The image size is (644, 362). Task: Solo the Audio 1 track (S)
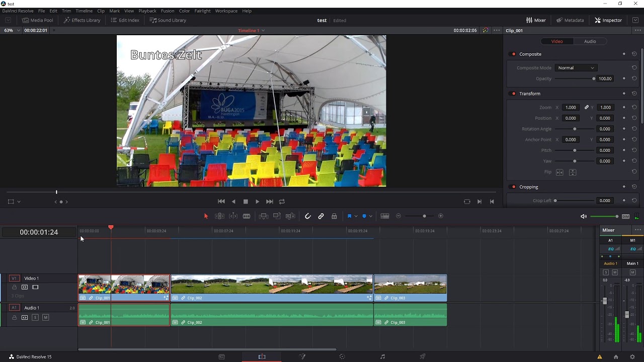coord(35,317)
